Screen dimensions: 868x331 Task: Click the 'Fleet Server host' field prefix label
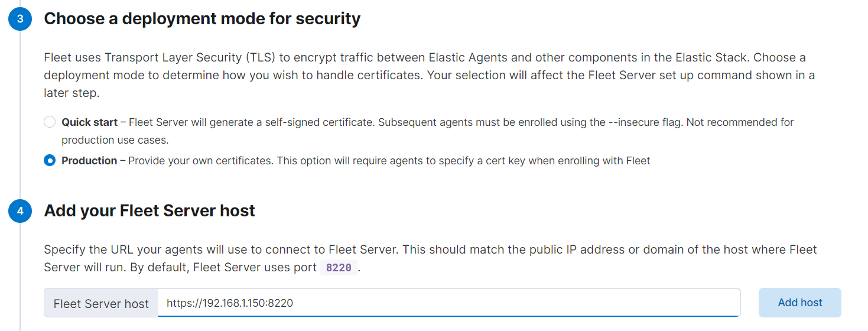tap(101, 303)
